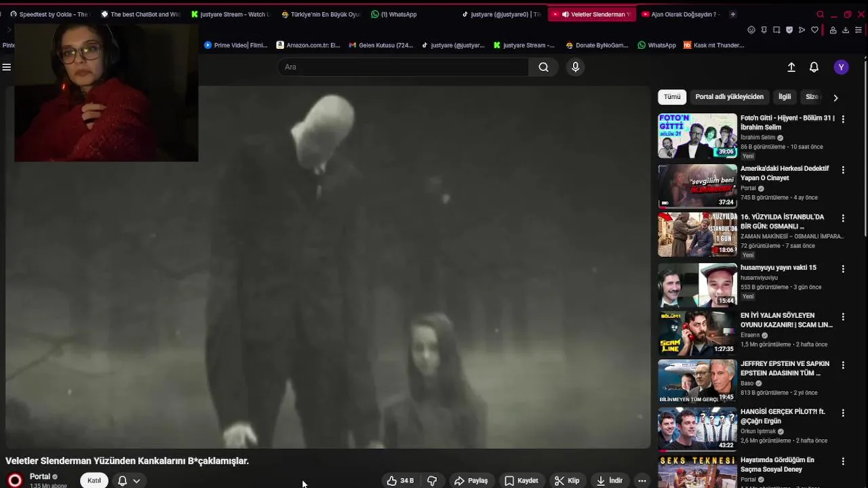Open HANGİSİ GERÇEK PİLOT video title

[783, 416]
